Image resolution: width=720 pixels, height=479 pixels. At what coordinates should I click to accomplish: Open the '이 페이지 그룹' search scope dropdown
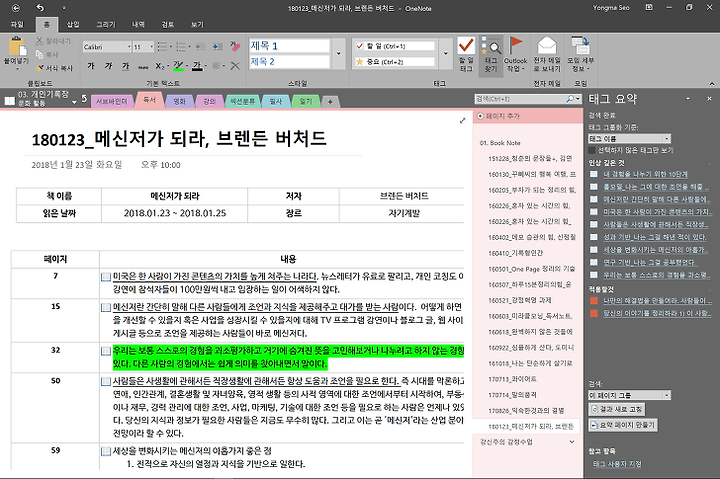coord(667,395)
